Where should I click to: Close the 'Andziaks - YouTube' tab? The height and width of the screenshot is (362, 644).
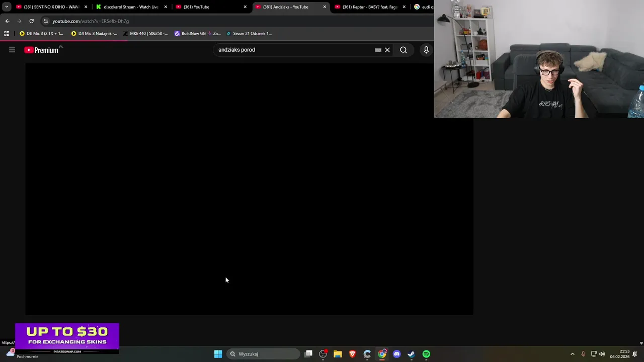(325, 7)
